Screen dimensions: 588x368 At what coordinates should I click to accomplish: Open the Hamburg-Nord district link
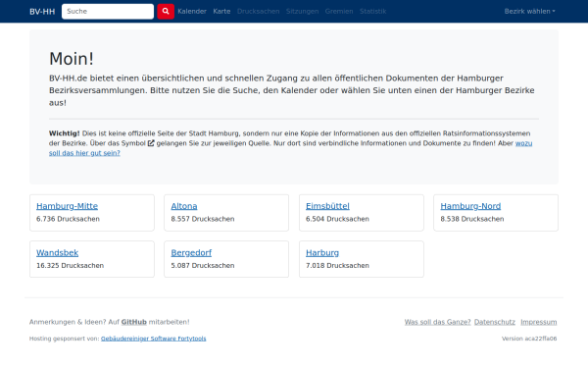click(470, 206)
